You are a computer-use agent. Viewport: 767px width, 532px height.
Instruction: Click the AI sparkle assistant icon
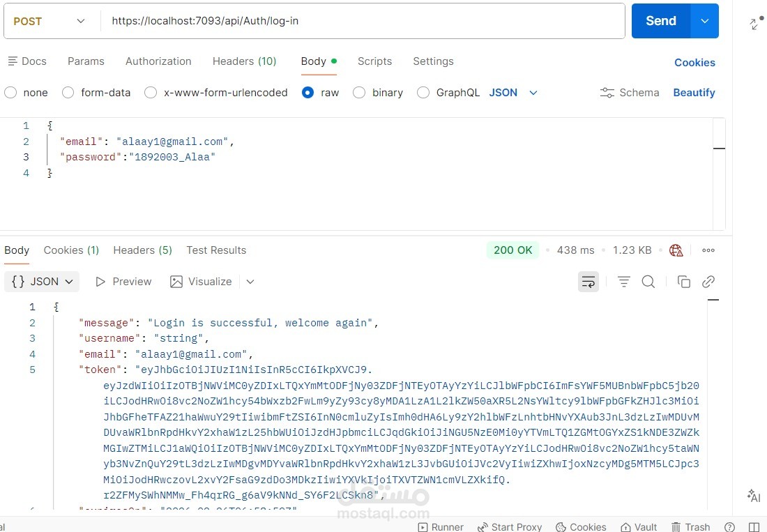coord(754,496)
